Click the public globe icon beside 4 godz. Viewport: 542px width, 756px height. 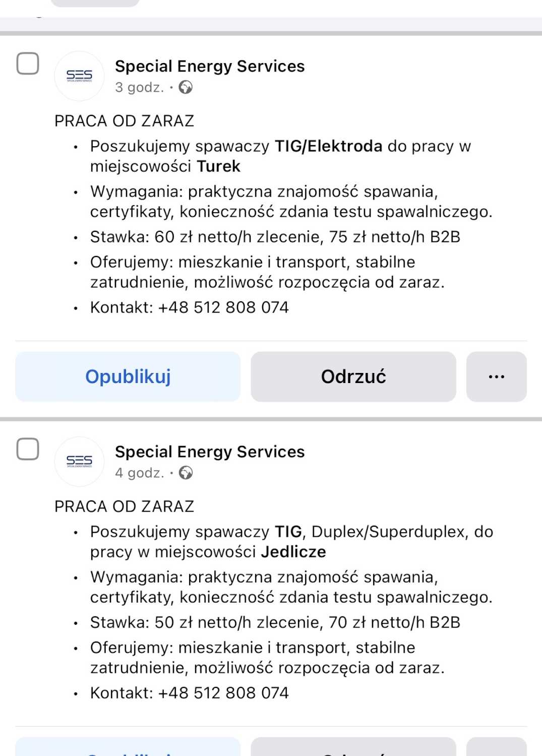[x=186, y=473]
